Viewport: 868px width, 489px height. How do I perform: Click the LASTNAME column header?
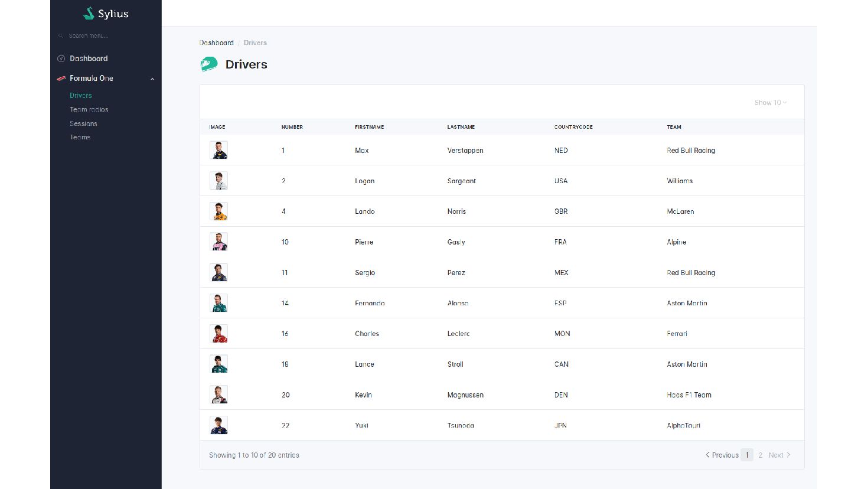pos(461,127)
